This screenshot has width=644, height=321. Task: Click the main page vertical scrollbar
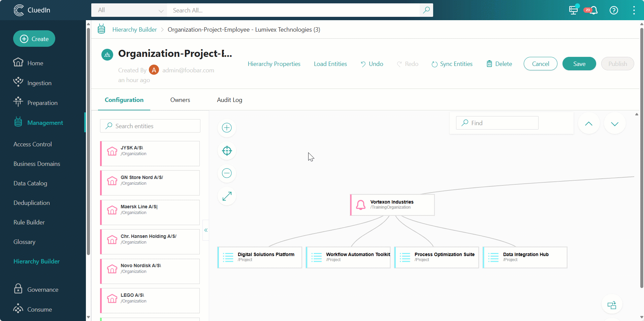point(642,158)
